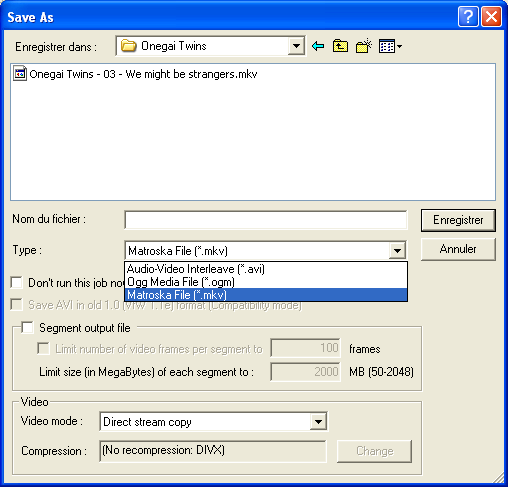Tick the Segment output file checkbox
The image size is (508, 487).
pyautogui.click(x=27, y=328)
